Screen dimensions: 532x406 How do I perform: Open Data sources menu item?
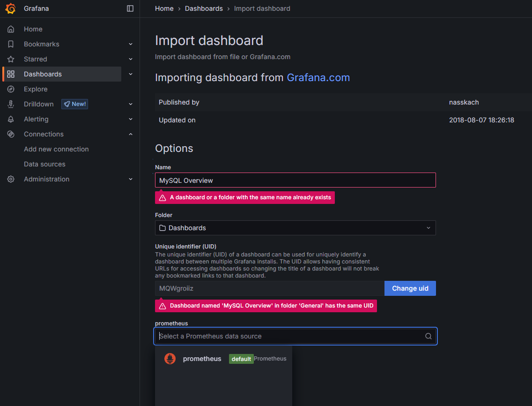pos(44,164)
